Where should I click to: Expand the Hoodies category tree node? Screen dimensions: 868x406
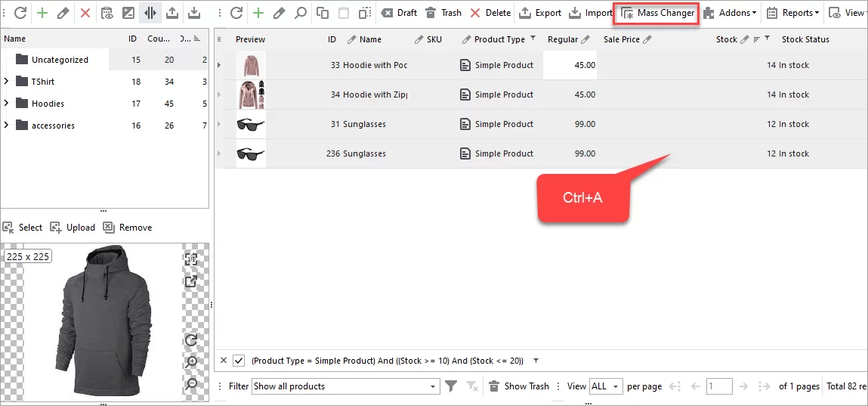7,104
